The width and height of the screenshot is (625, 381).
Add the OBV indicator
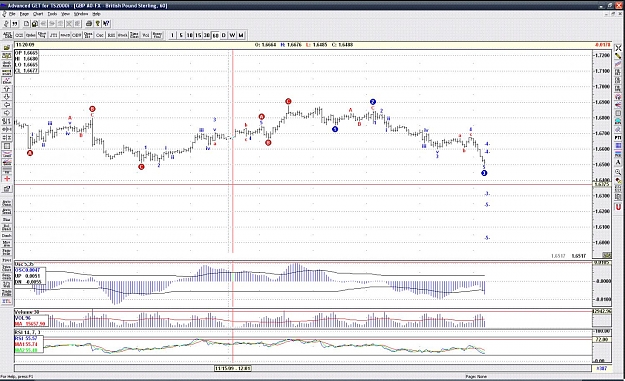(77, 35)
